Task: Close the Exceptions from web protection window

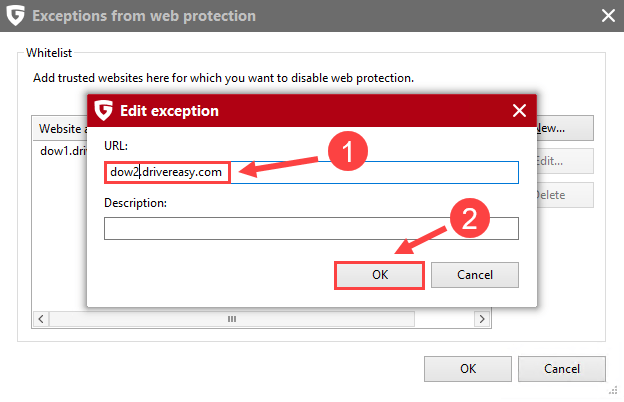Action: coord(606,16)
